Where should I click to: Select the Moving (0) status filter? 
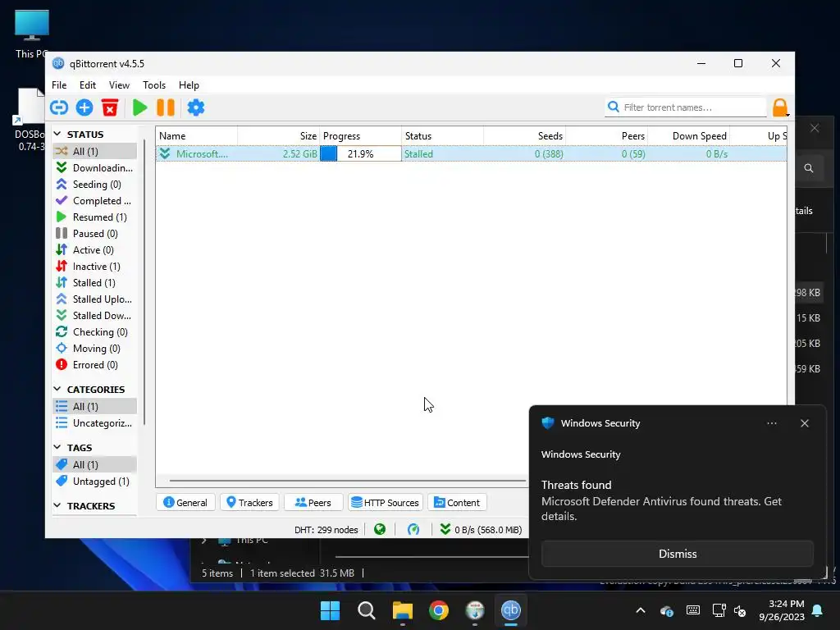click(94, 348)
